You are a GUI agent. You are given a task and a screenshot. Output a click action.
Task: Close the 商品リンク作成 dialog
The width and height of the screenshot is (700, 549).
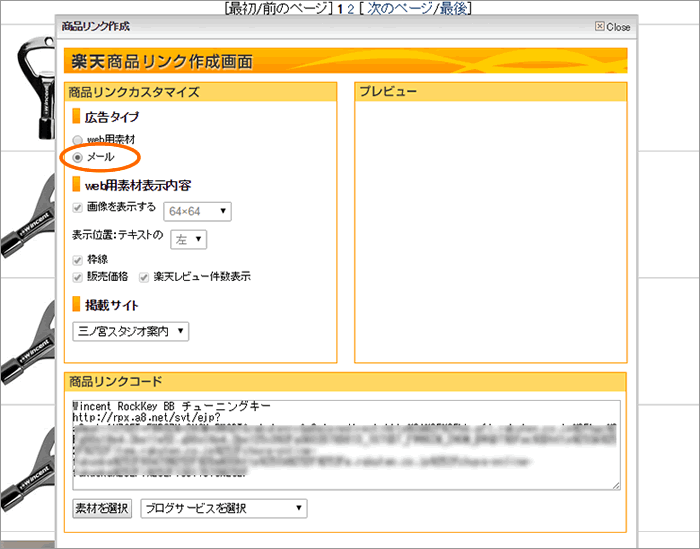pos(612,27)
